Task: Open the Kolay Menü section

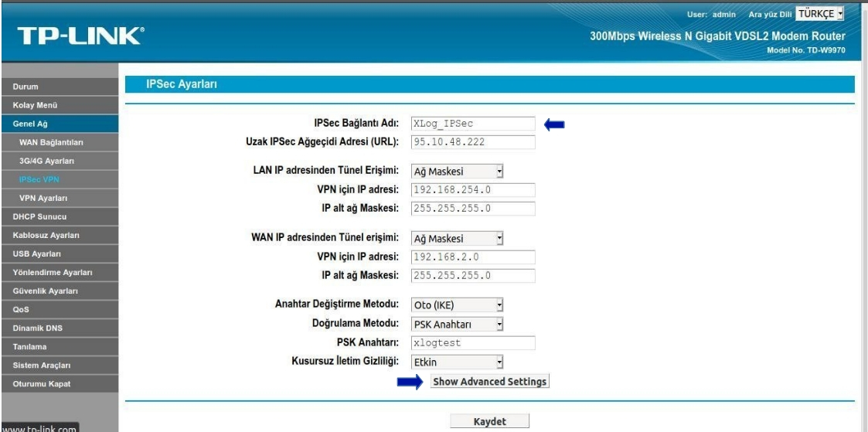Action: tap(60, 105)
